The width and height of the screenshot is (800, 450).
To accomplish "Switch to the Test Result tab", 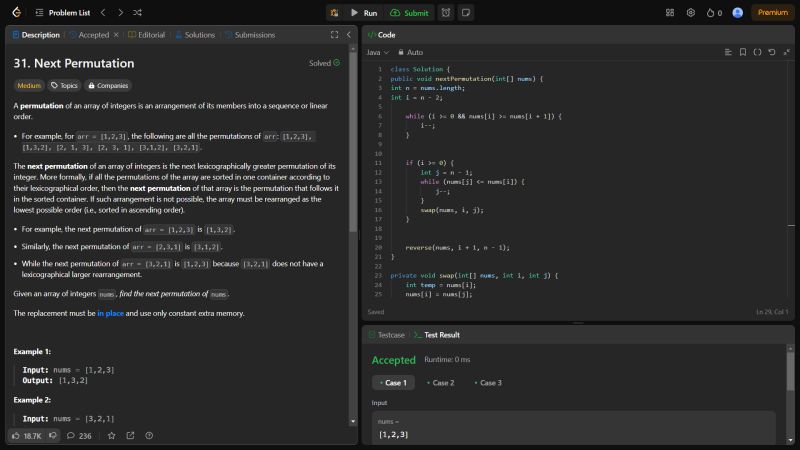I will (x=437, y=335).
